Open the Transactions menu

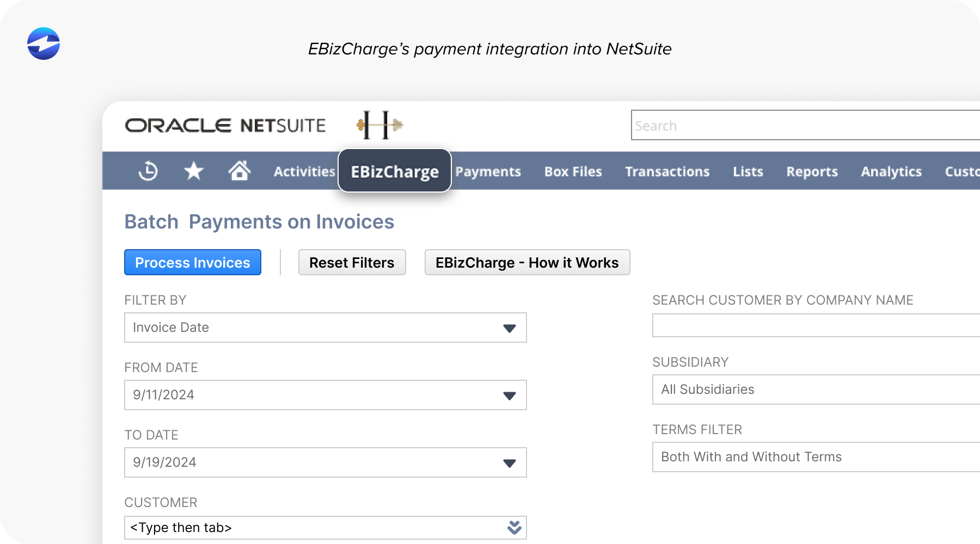pyautogui.click(x=667, y=171)
